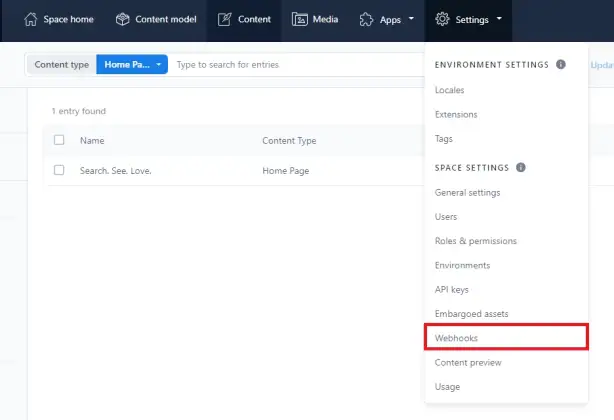Click the Media image icon

[x=300, y=19]
